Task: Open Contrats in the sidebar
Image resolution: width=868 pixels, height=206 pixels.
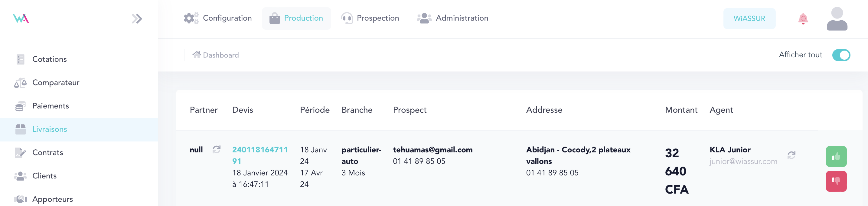Action: (47, 152)
